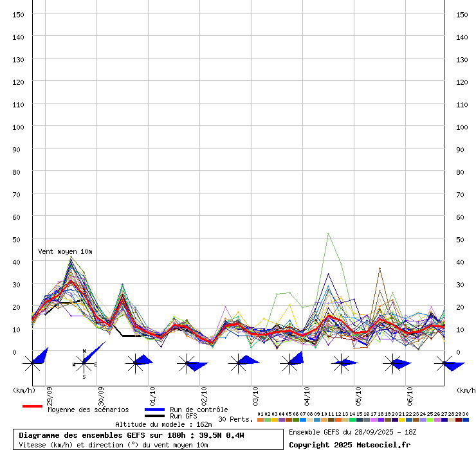Select perturbation 01 orange color swatch
Screen dimensions: 476x450
tap(260, 420)
